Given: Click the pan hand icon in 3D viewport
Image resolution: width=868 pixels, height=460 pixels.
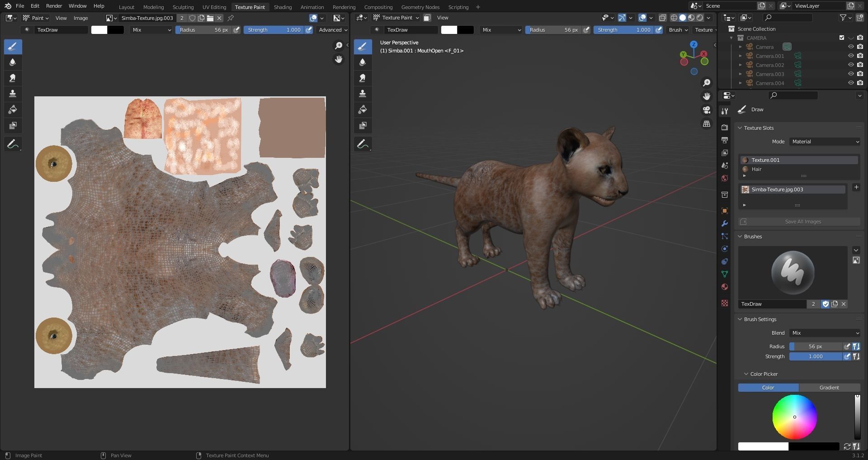Looking at the screenshot, I should 707,96.
